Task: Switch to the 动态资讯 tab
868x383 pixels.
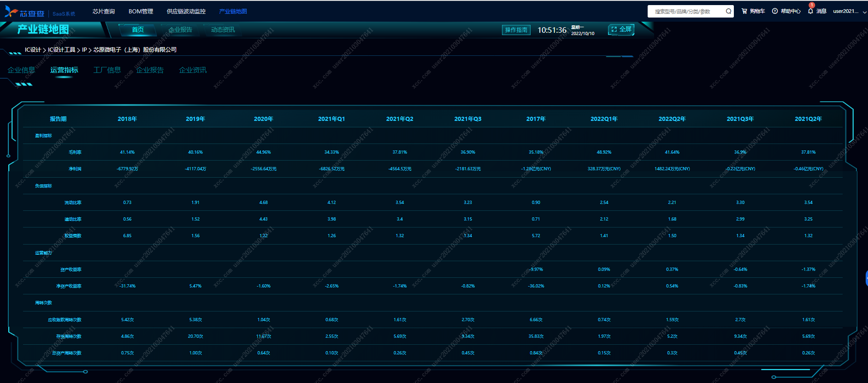Action: click(223, 30)
